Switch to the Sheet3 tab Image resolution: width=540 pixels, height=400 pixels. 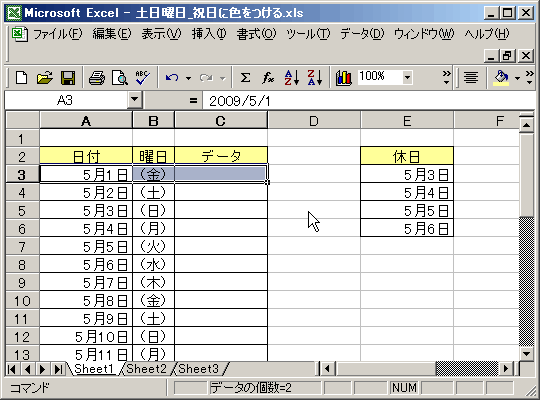tap(198, 369)
